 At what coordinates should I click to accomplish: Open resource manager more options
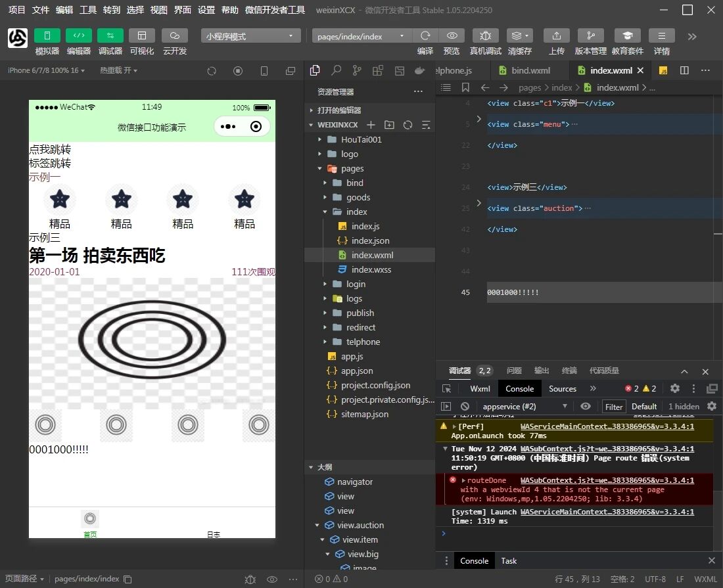click(x=418, y=91)
